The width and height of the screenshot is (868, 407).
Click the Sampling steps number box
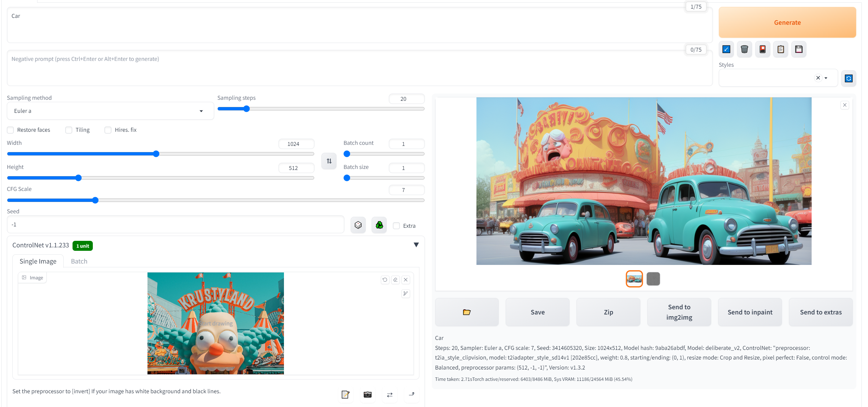pos(407,99)
